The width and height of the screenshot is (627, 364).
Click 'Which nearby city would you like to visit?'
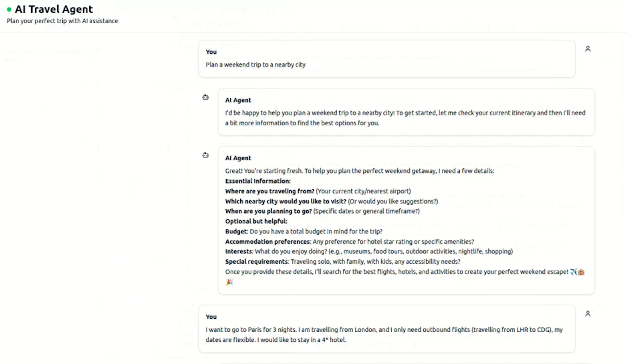tap(286, 202)
